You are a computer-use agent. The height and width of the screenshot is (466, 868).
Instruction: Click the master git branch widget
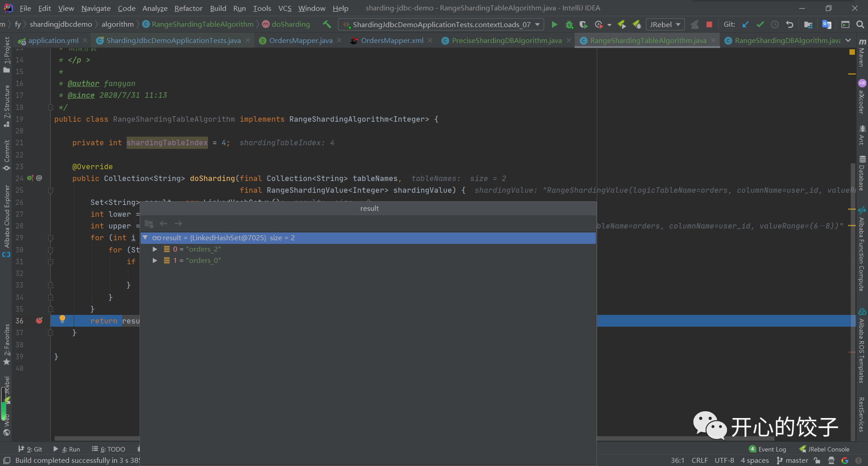tap(793, 461)
